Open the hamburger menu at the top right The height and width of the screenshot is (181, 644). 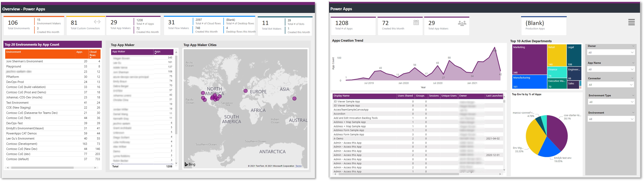[632, 22]
